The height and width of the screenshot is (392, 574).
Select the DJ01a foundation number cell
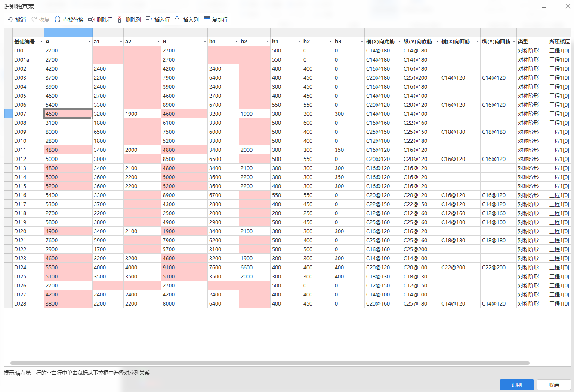click(x=28, y=60)
